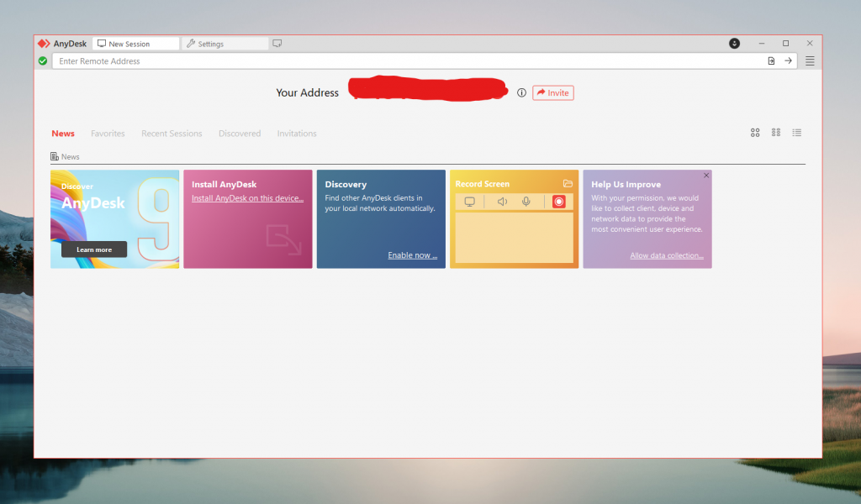The height and width of the screenshot is (504, 861).
Task: Toggle speaker audio in Record Screen tile
Action: click(x=502, y=202)
